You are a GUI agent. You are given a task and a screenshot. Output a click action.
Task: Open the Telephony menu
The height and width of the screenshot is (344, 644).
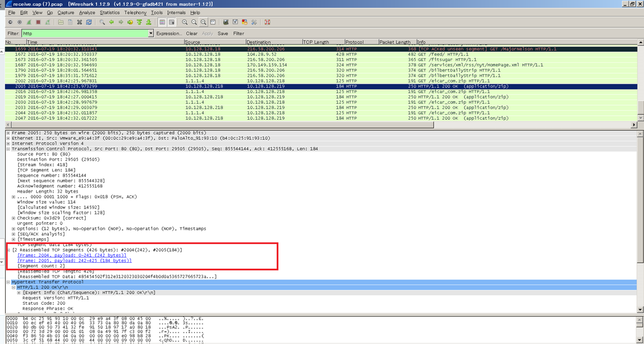pos(135,12)
